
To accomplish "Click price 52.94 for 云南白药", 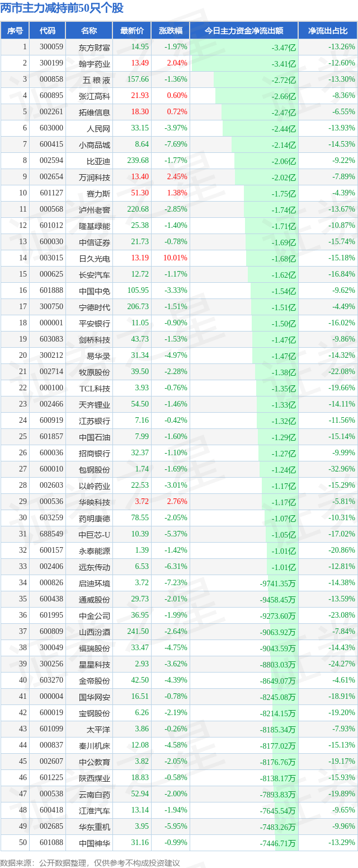I will coord(140,794).
